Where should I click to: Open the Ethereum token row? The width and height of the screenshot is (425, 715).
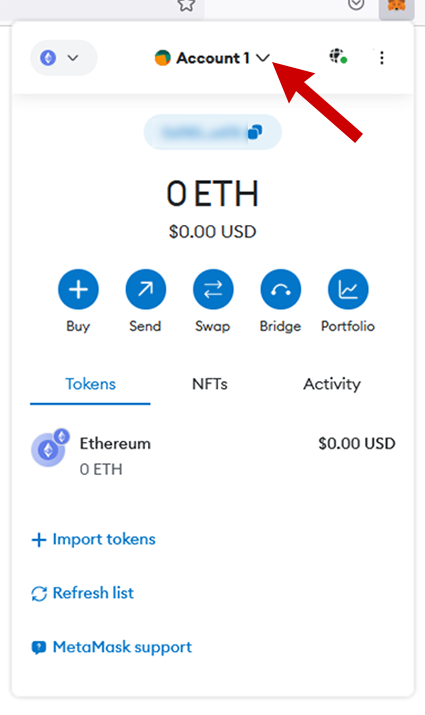[x=213, y=456]
